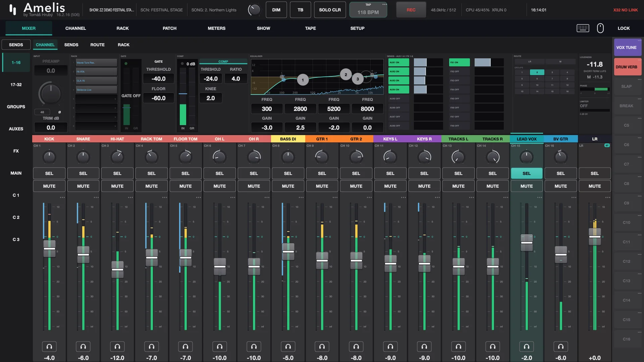
Task: Click EQ band 1 node on the graph
Action: pos(303,80)
